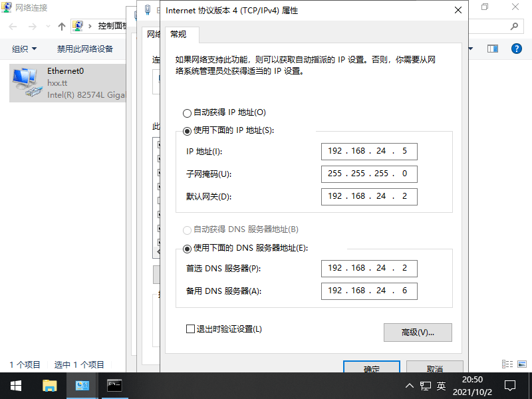Open help with the question mark icon
Viewport: 532px width, 399px height.
click(x=517, y=49)
